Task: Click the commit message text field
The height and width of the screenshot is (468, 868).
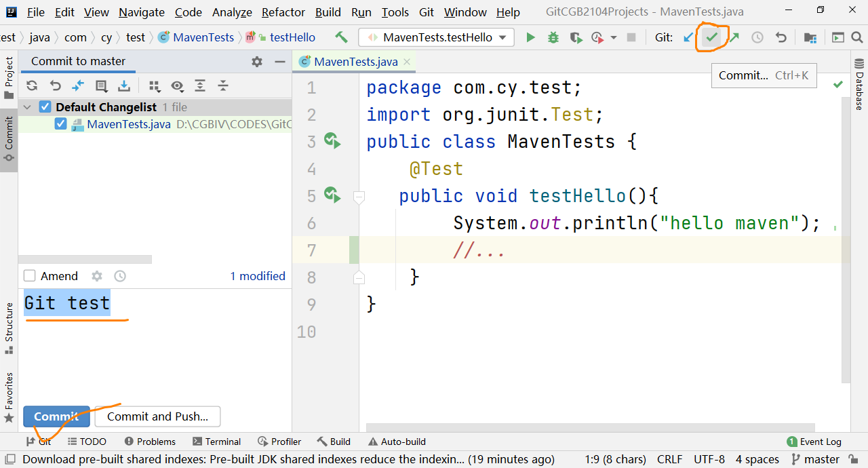Action: [x=155, y=346]
